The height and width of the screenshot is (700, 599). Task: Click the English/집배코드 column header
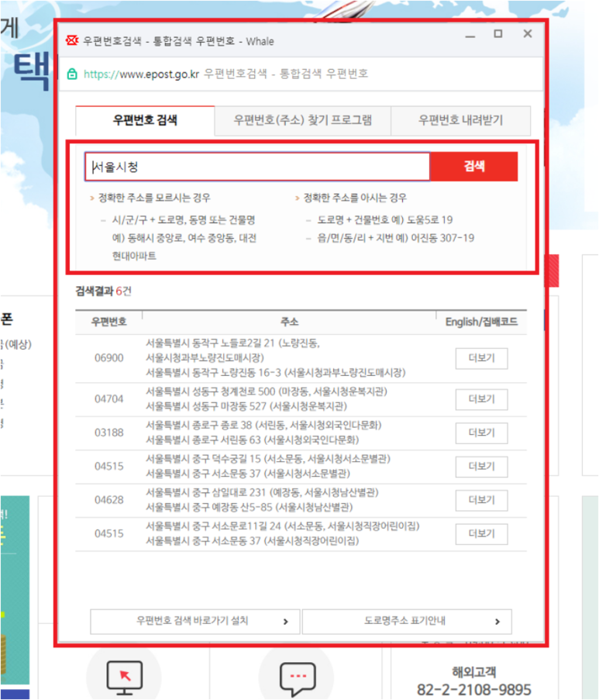482,322
